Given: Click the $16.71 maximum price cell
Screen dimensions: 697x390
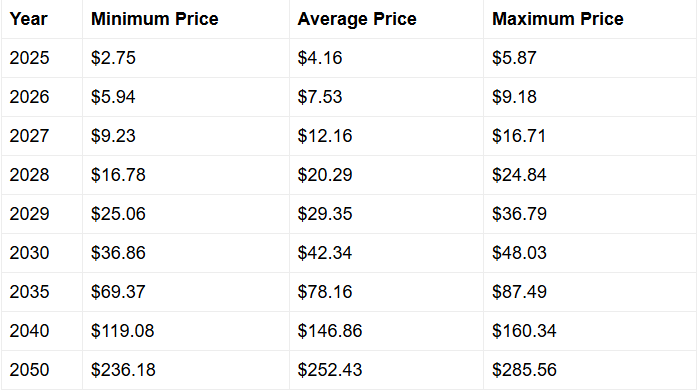Looking at the screenshot, I should [x=590, y=136].
